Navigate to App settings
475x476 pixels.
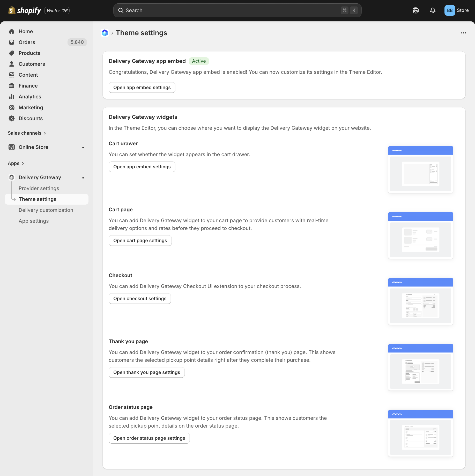[x=34, y=221]
